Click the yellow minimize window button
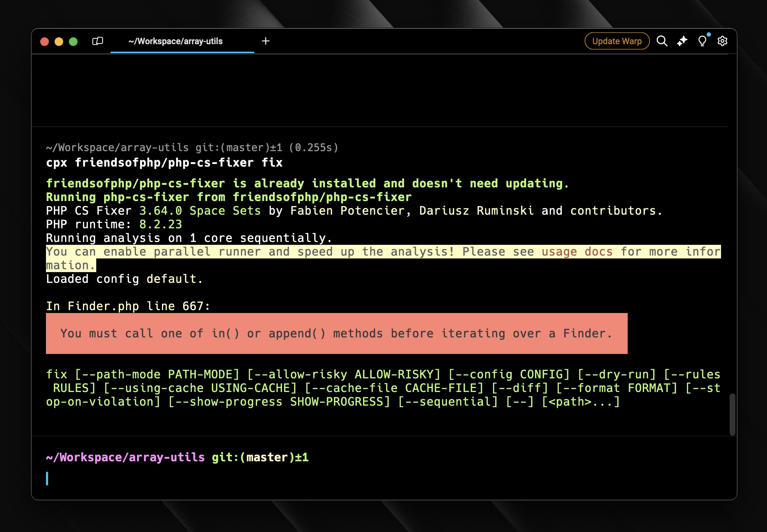The image size is (767, 532). [59, 42]
